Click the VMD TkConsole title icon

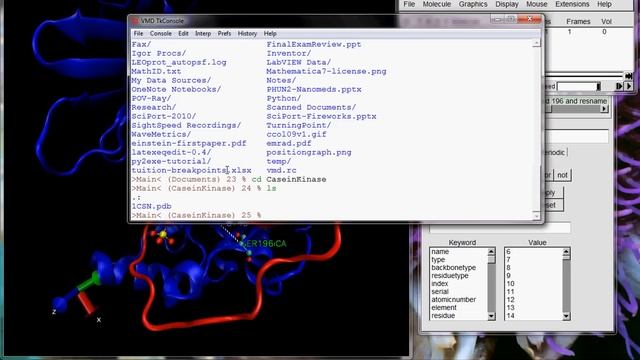(x=135, y=20)
